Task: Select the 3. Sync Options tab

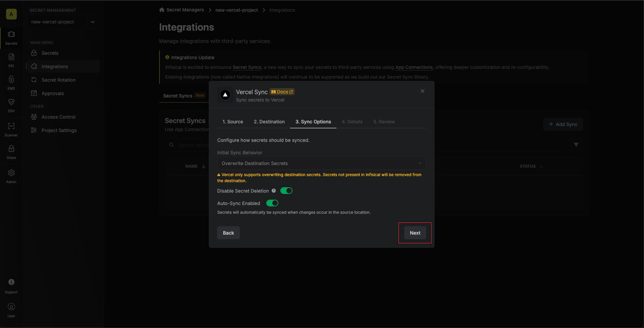Action: pos(313,122)
